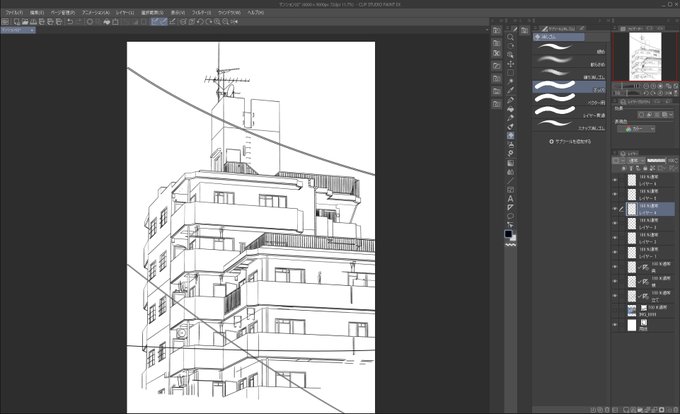680x414 pixels.
Task: Choose the 硬め eraser sub tool
Action: pyautogui.click(x=569, y=48)
